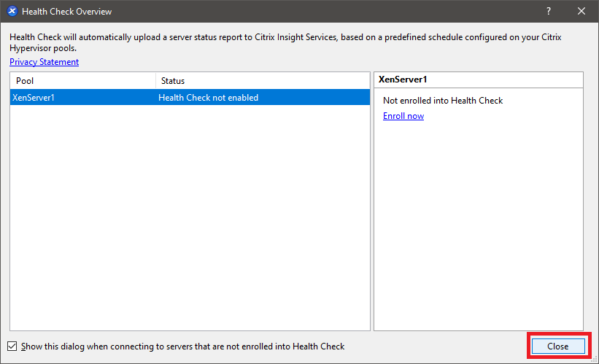The image size is (599, 364).
Task: Click the Health Check Overview title text
Action: click(x=67, y=12)
